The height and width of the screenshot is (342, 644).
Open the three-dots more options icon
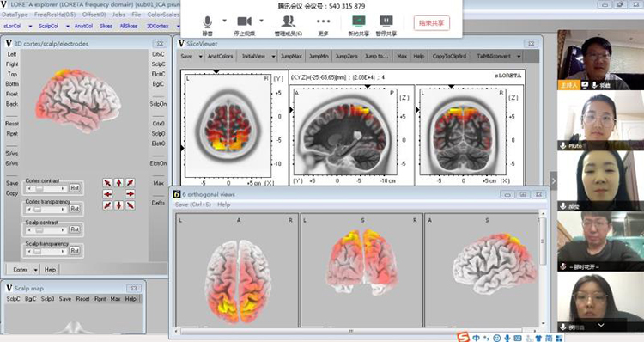[323, 21]
